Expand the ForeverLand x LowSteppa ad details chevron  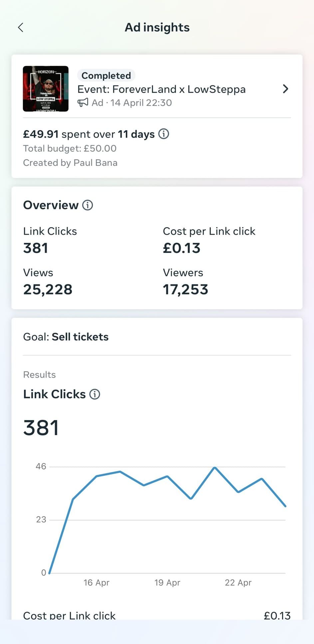point(285,89)
